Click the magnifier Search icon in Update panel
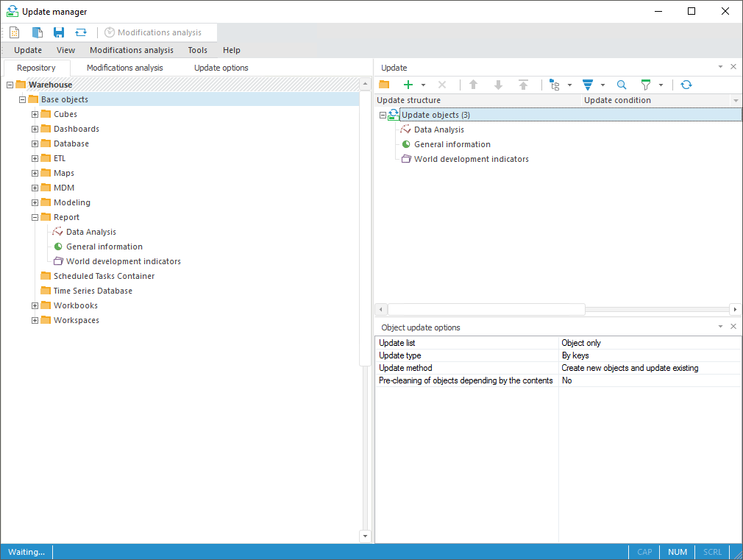Viewport: 743px width, 560px height. point(622,85)
